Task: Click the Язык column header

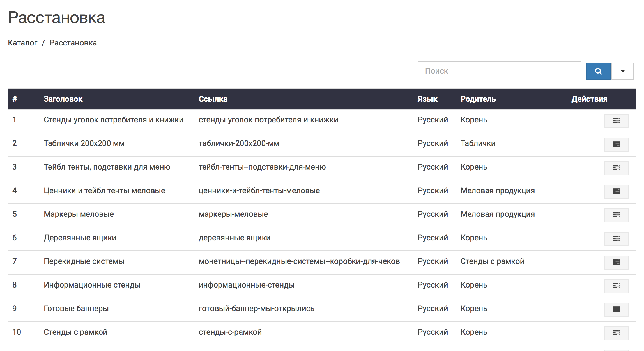Action: tap(427, 99)
